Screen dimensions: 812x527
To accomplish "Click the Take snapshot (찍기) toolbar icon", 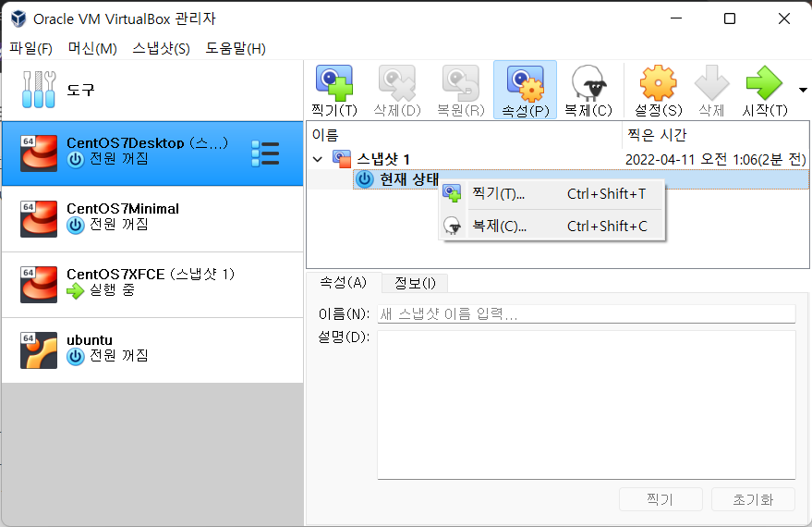I will pyautogui.click(x=334, y=83).
